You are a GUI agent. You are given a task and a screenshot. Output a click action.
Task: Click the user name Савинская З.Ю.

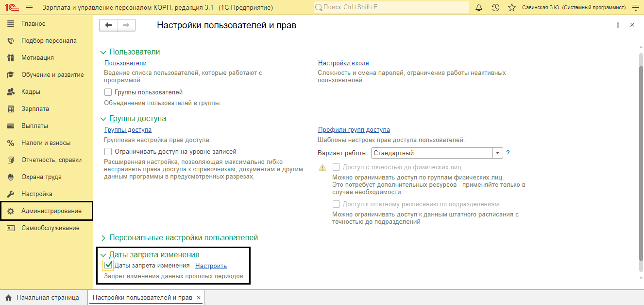pos(574,8)
